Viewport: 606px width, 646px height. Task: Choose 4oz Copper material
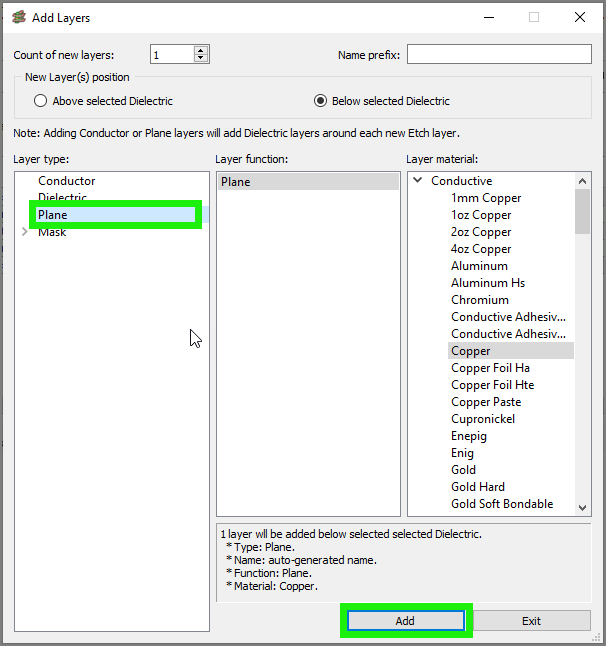click(481, 249)
